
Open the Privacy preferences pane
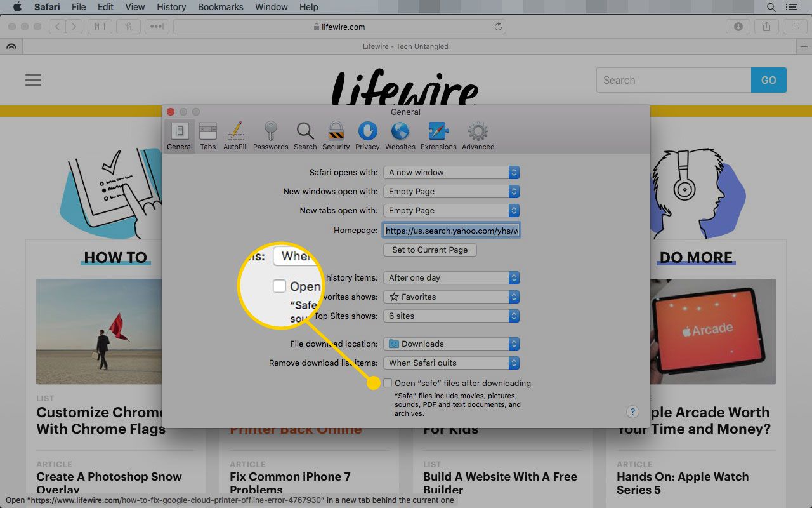pos(367,136)
